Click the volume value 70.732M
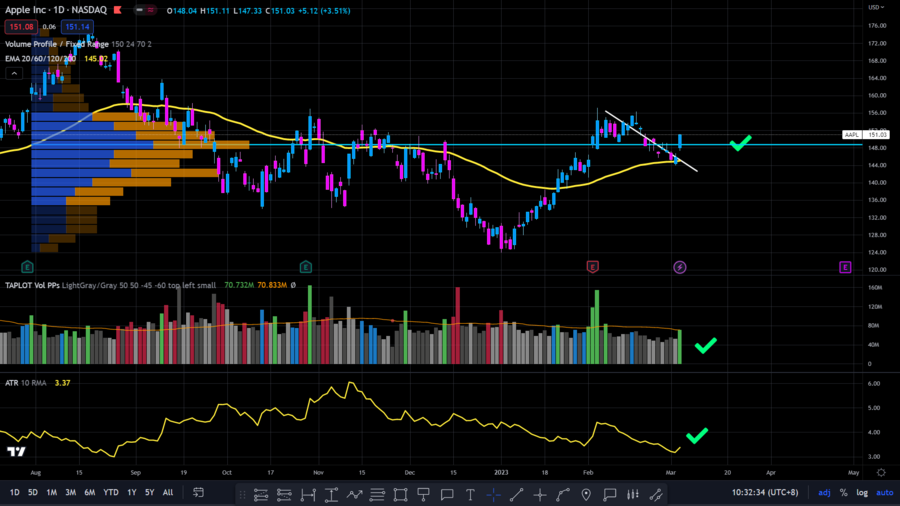Screen dimensions: 900x506 pyautogui.click(x=239, y=285)
